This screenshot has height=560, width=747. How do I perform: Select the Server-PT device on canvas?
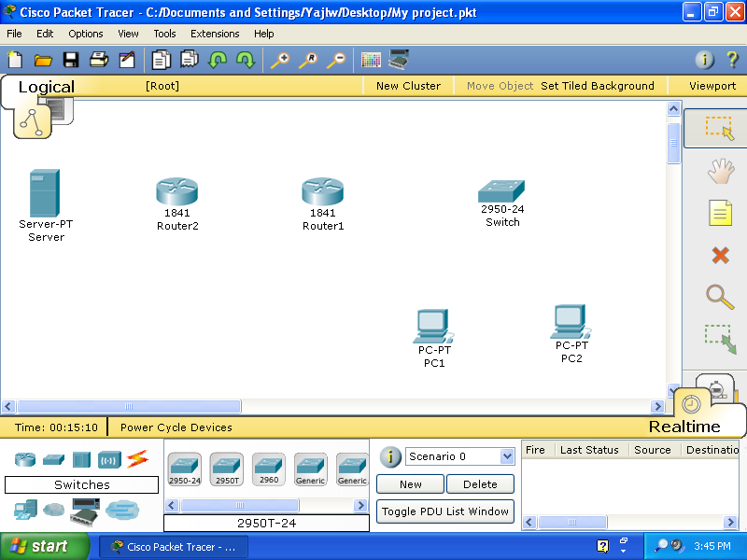[45, 193]
